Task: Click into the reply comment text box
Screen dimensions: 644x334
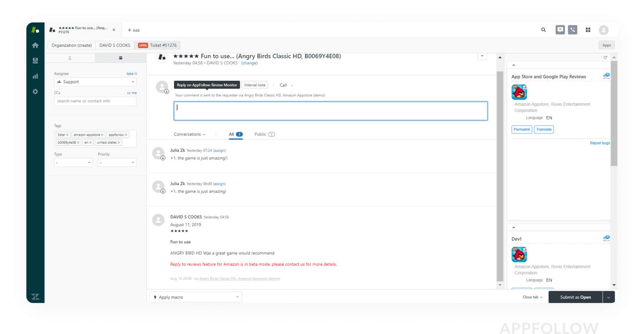Action: pos(331,111)
